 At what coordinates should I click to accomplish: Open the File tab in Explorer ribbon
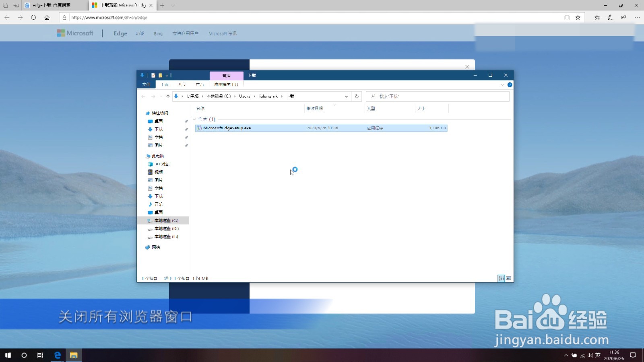146,84
